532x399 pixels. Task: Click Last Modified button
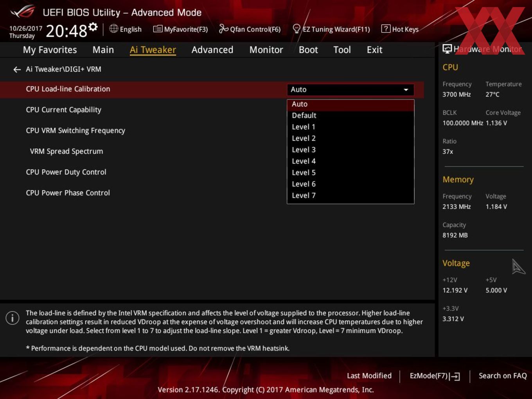[369, 376]
